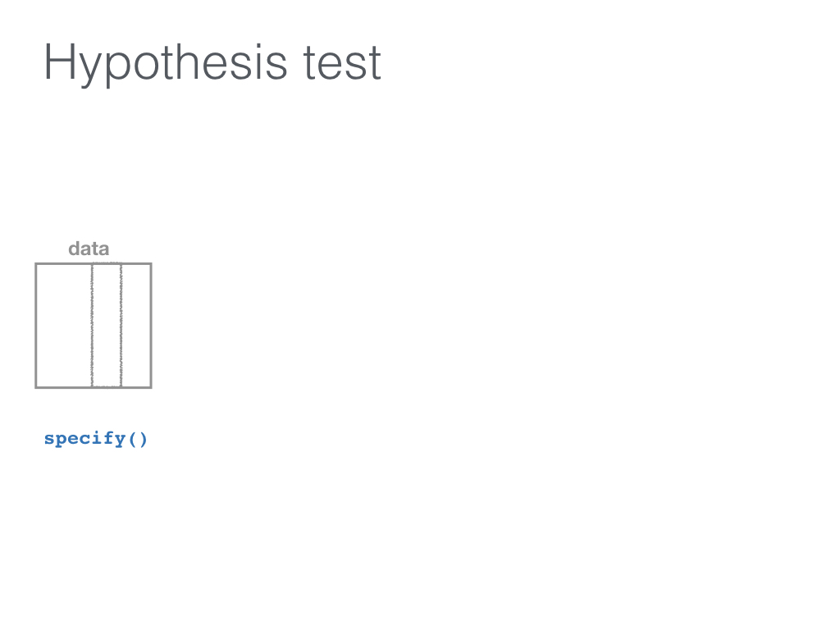Click the wide left section of data box

[64, 325]
